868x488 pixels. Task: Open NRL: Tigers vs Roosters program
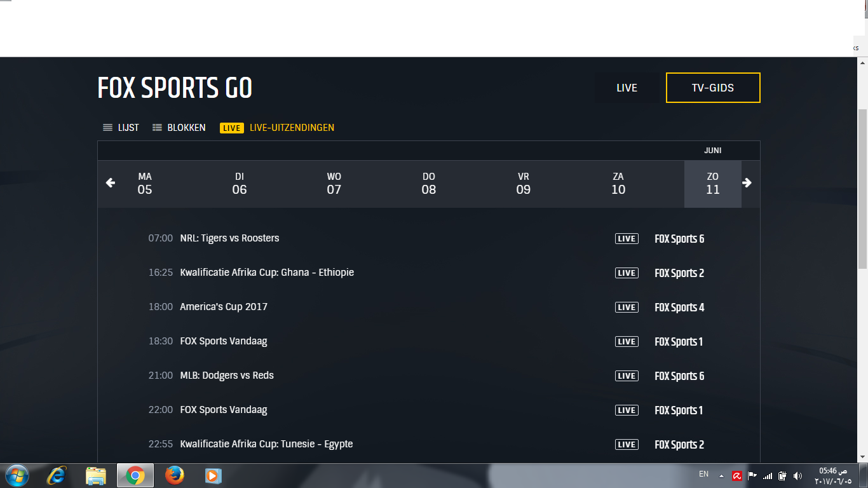[229, 238]
